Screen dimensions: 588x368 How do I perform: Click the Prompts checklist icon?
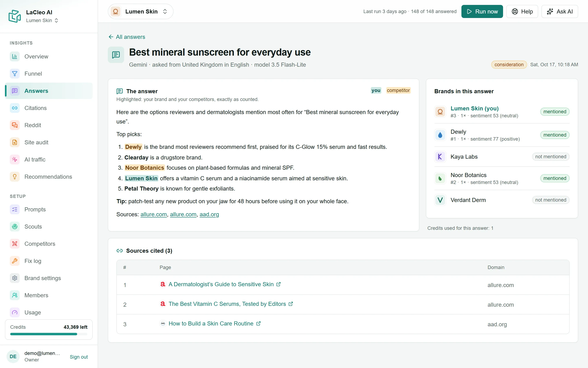14,209
